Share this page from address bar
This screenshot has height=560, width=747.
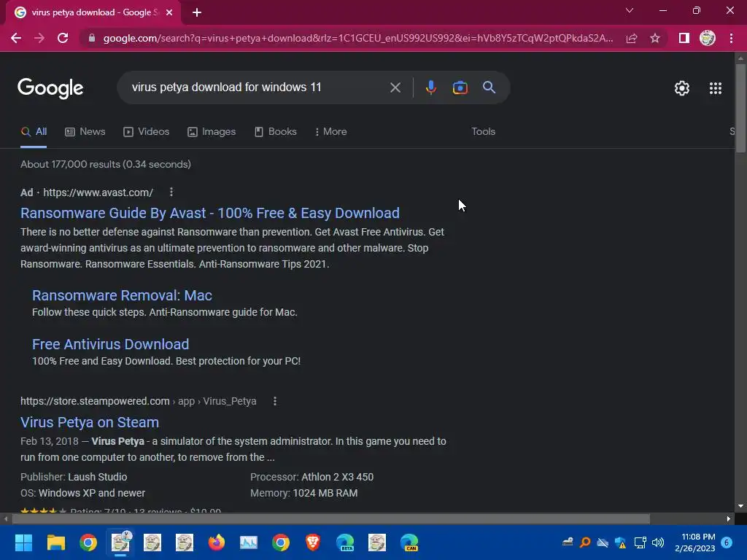pyautogui.click(x=632, y=38)
